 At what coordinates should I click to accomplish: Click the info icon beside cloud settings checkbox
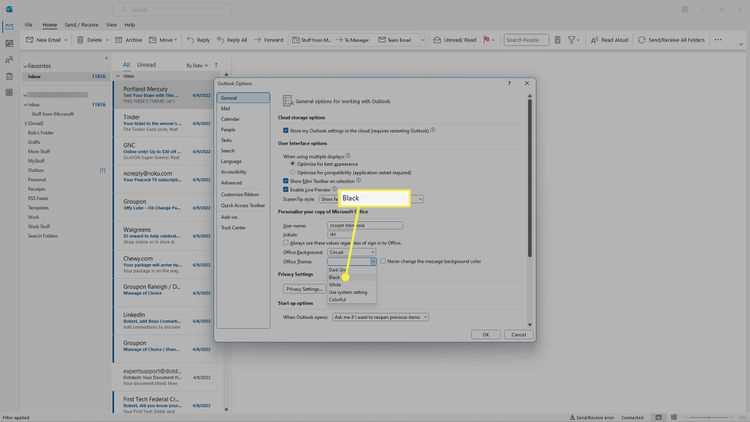point(433,130)
